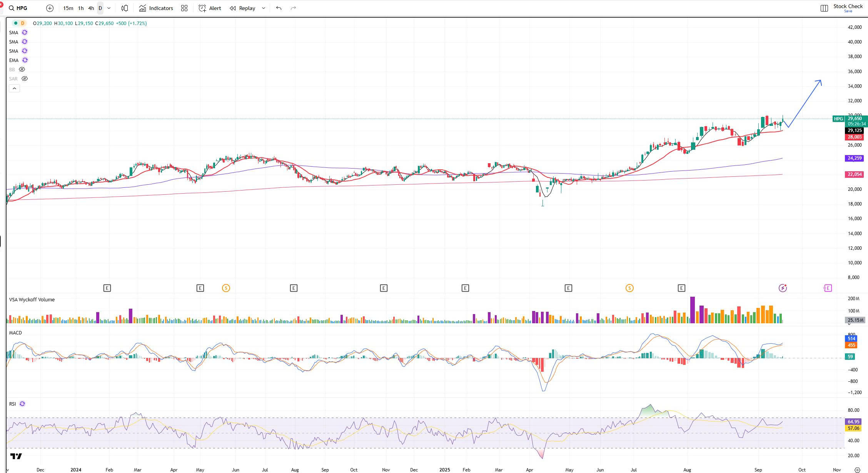Click the orange S split marker near June 2024
Viewport: 868px width, 473px height.
[x=226, y=288]
